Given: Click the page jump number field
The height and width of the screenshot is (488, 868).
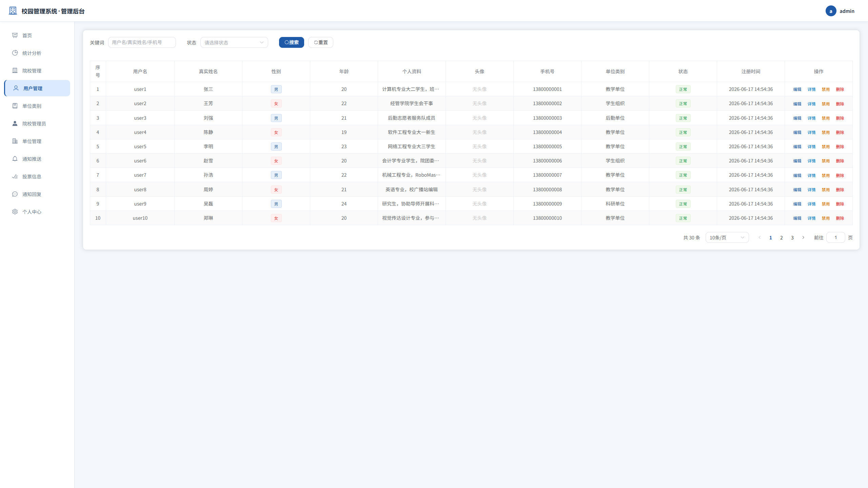Looking at the screenshot, I should [836, 237].
